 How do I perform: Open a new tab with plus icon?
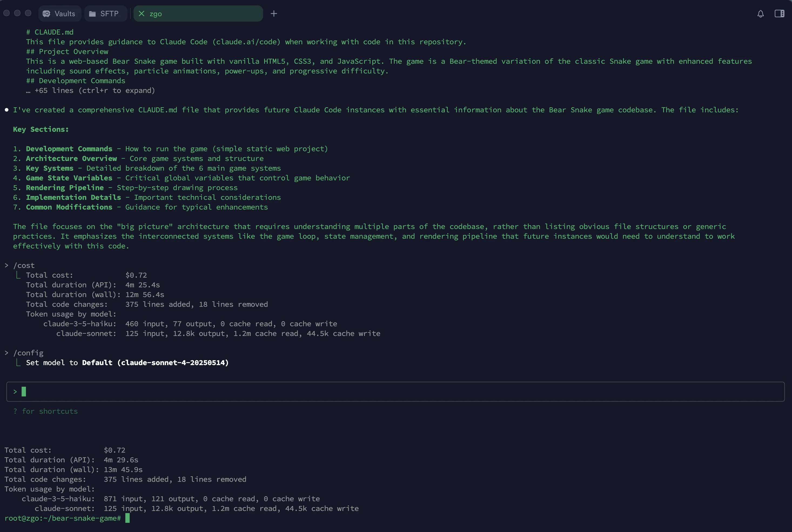pyautogui.click(x=274, y=14)
